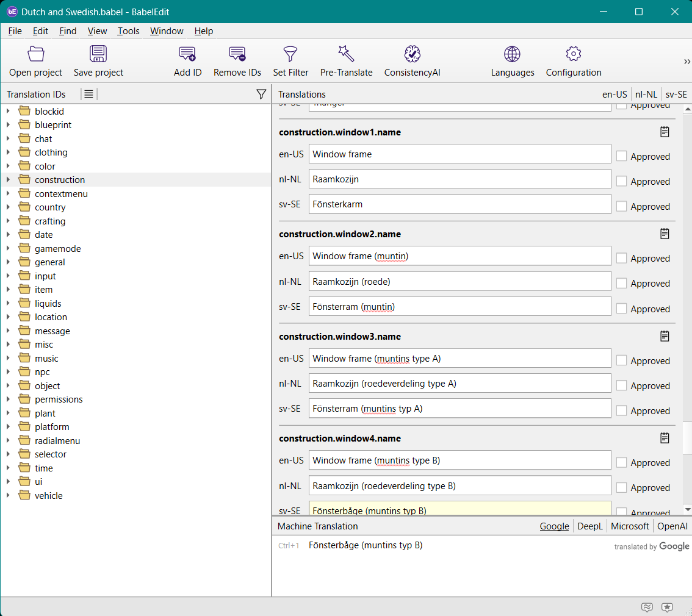This screenshot has height=616, width=692.
Task: Click the sv-SE Fönsterram (muntin) text field
Action: coord(460,307)
